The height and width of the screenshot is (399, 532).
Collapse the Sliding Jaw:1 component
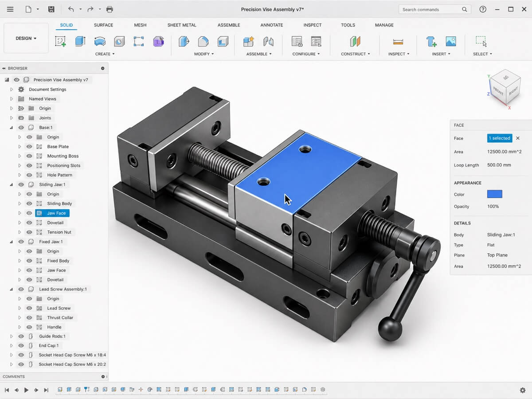tap(12, 184)
